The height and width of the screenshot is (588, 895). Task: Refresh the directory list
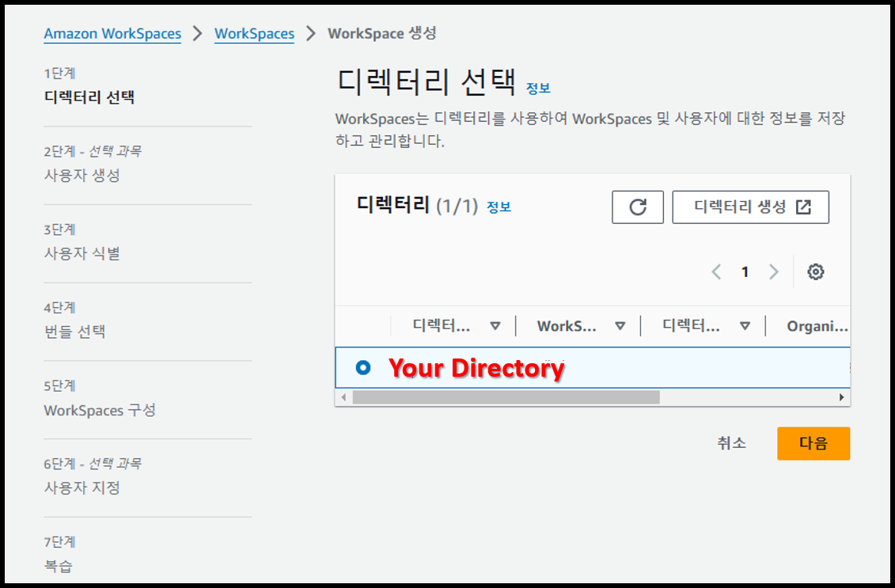point(638,207)
